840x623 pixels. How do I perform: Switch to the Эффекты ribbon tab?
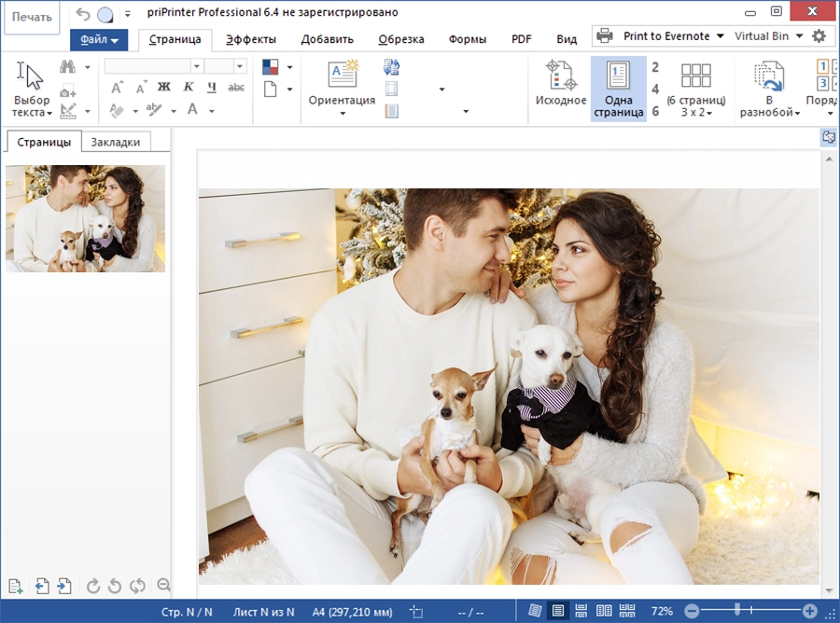point(251,39)
